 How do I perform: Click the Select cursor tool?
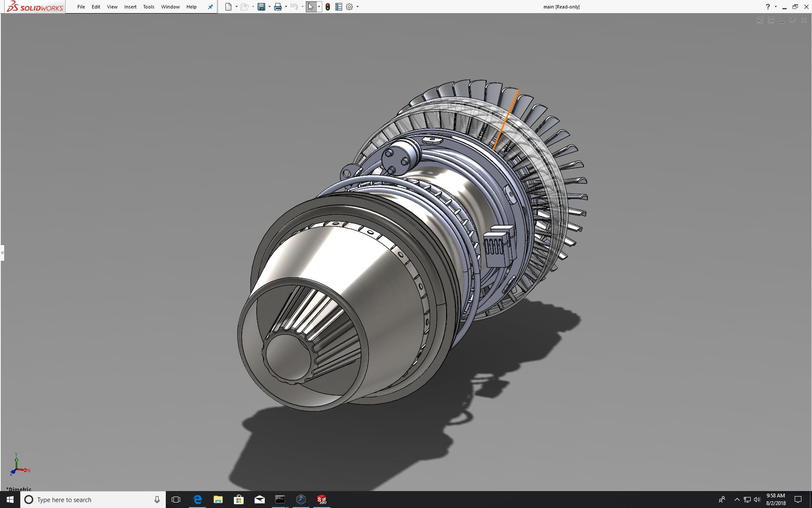311,7
